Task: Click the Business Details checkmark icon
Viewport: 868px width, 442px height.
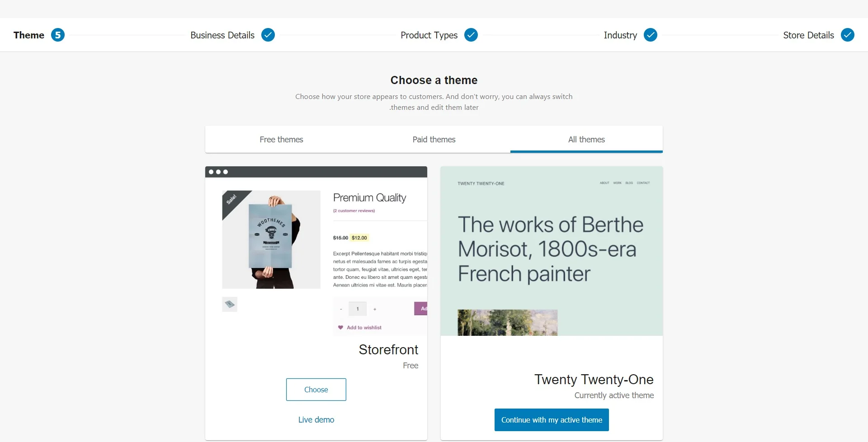Action: (268, 35)
